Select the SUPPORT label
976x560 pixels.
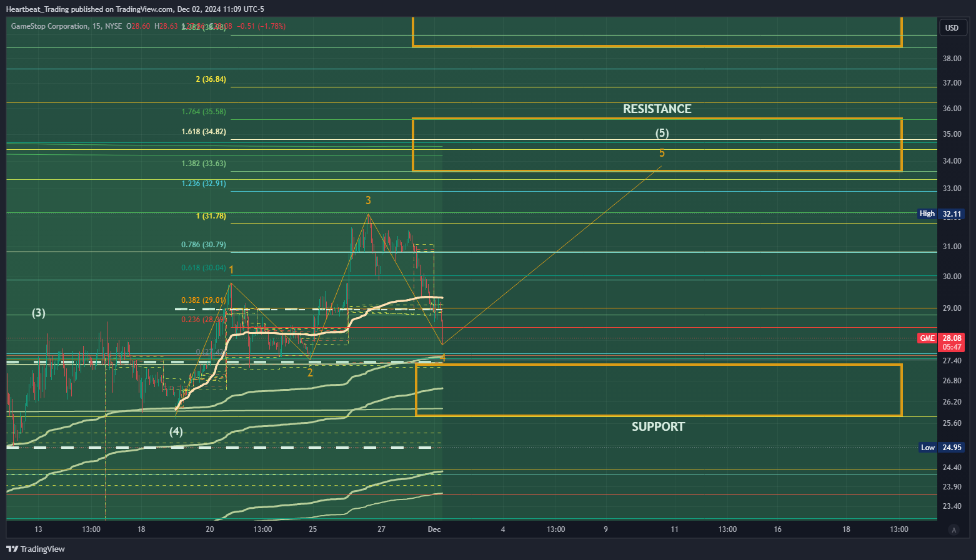click(x=658, y=426)
